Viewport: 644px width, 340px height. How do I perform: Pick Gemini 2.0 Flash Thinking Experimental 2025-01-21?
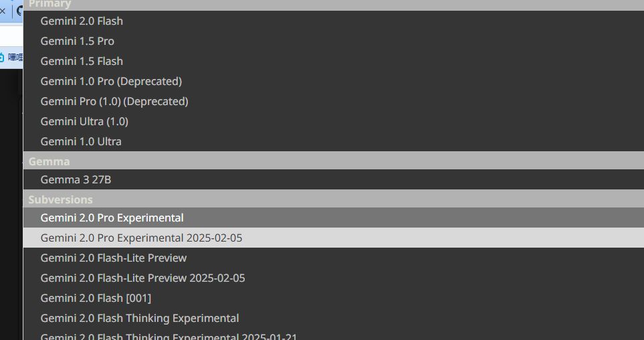[x=169, y=336]
